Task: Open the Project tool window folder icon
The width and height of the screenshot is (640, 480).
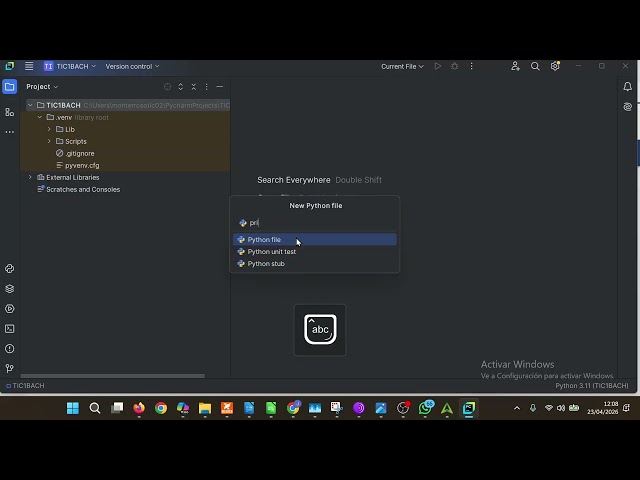Action: (9, 87)
